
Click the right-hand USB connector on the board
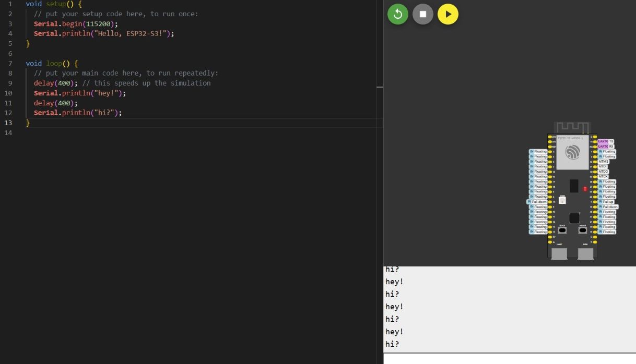(585, 254)
